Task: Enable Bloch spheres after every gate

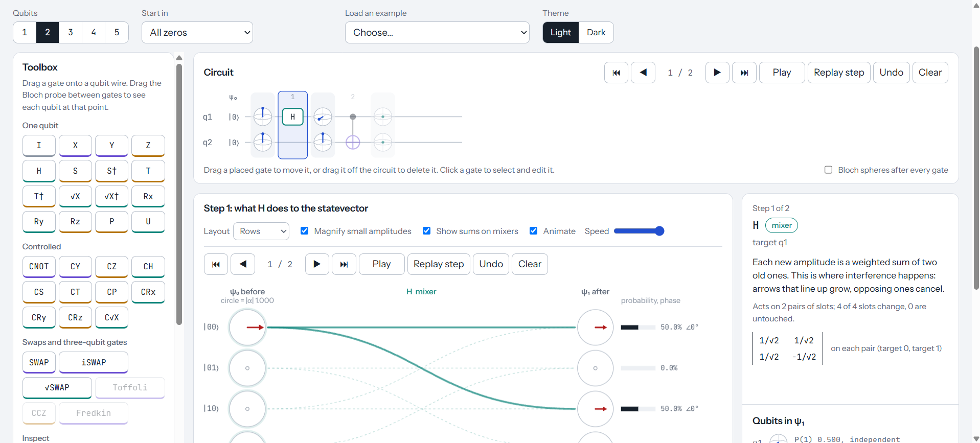Action: (828, 170)
